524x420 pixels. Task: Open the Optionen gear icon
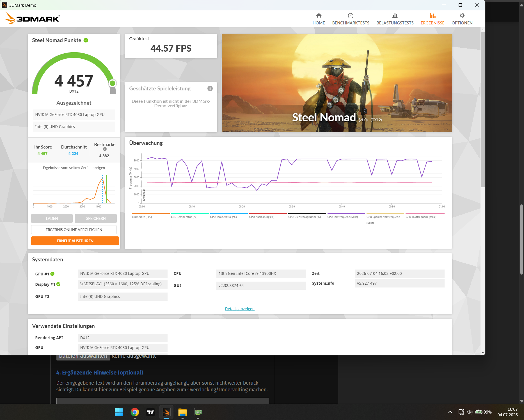click(462, 15)
